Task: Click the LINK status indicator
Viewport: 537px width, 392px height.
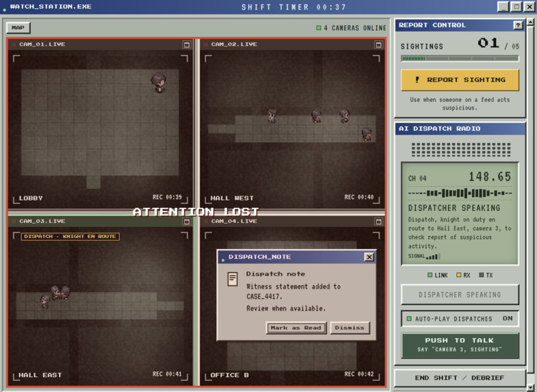Action: pyautogui.click(x=438, y=275)
